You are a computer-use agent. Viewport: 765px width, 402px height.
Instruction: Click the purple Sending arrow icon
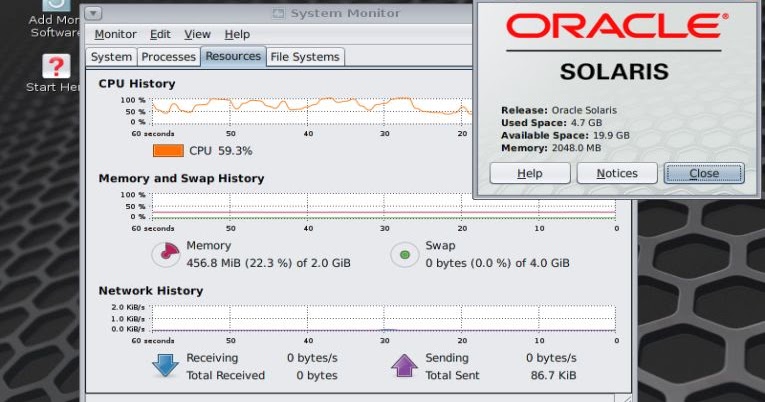point(404,366)
